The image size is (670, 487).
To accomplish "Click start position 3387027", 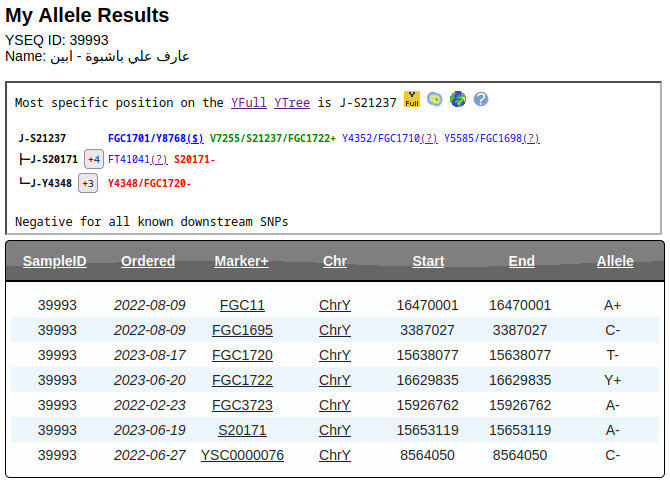I will 427,330.
